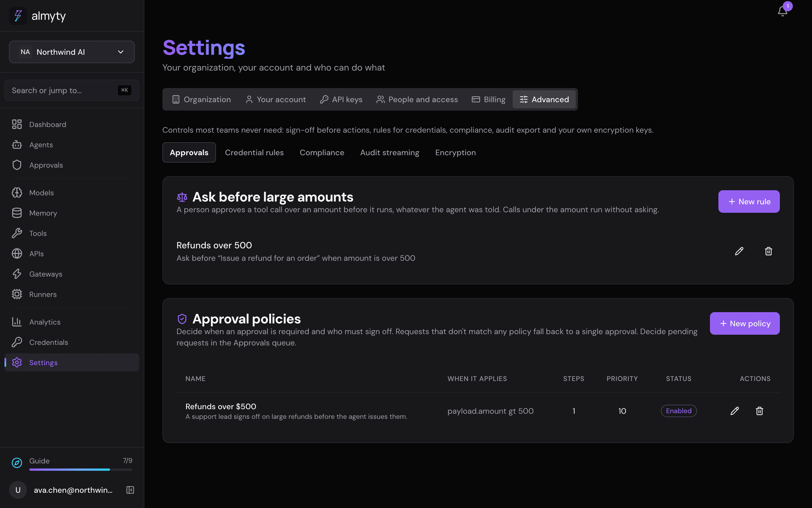Image resolution: width=812 pixels, height=508 pixels.
Task: Switch to the Your account tab
Action: tap(275, 99)
